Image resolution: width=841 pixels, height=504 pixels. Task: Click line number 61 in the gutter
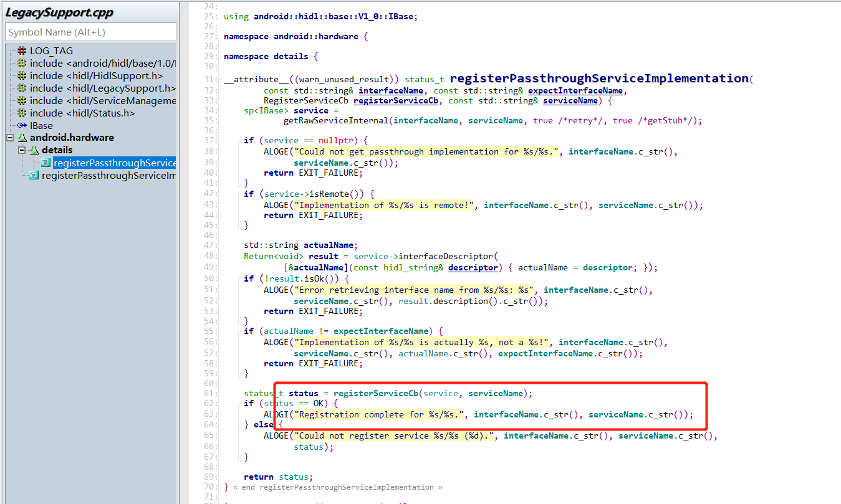point(209,393)
